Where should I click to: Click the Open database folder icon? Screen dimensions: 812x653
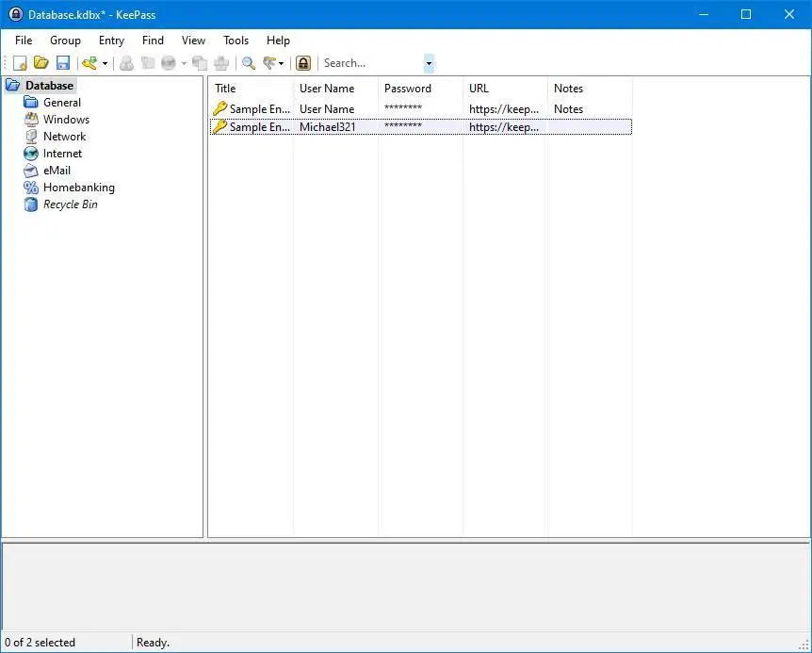pyautogui.click(x=41, y=63)
